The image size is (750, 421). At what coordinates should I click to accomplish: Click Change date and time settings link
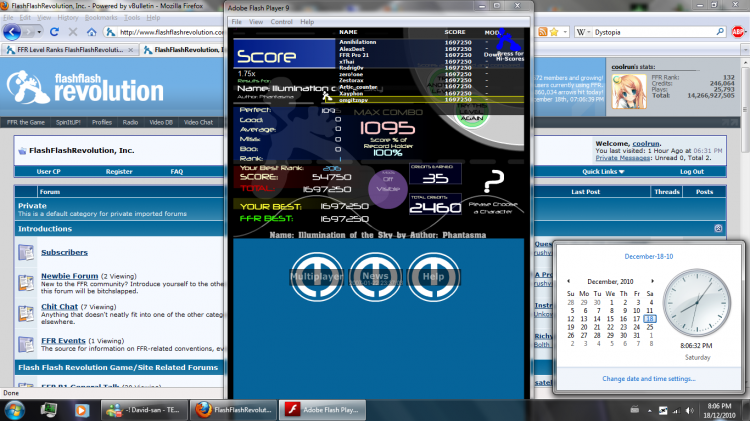648,378
